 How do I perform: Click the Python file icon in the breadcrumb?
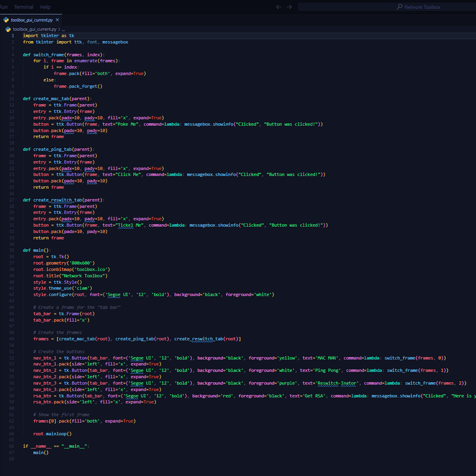point(8,30)
